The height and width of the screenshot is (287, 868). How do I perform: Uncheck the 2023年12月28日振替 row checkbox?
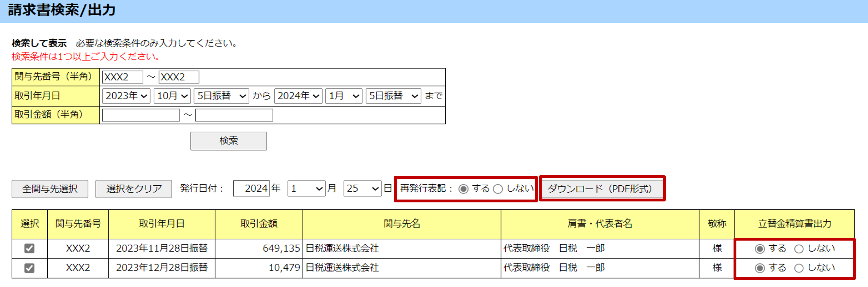29,268
